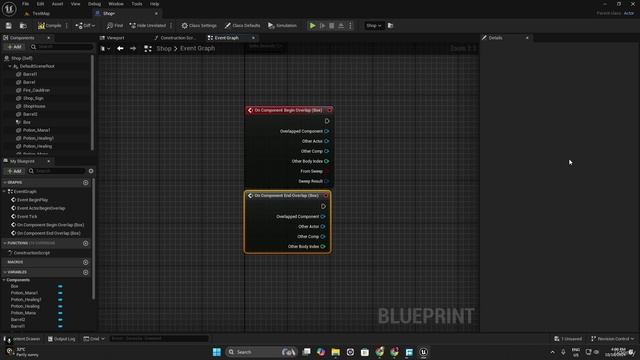The image size is (640, 360).
Task: Open graph bookmarks dropdown
Action: coord(105,49)
